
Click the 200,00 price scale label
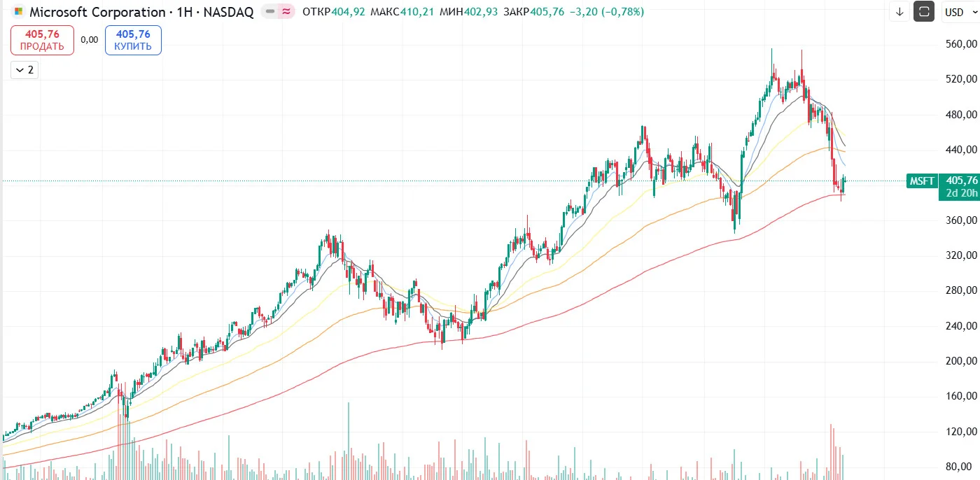[x=960, y=361]
